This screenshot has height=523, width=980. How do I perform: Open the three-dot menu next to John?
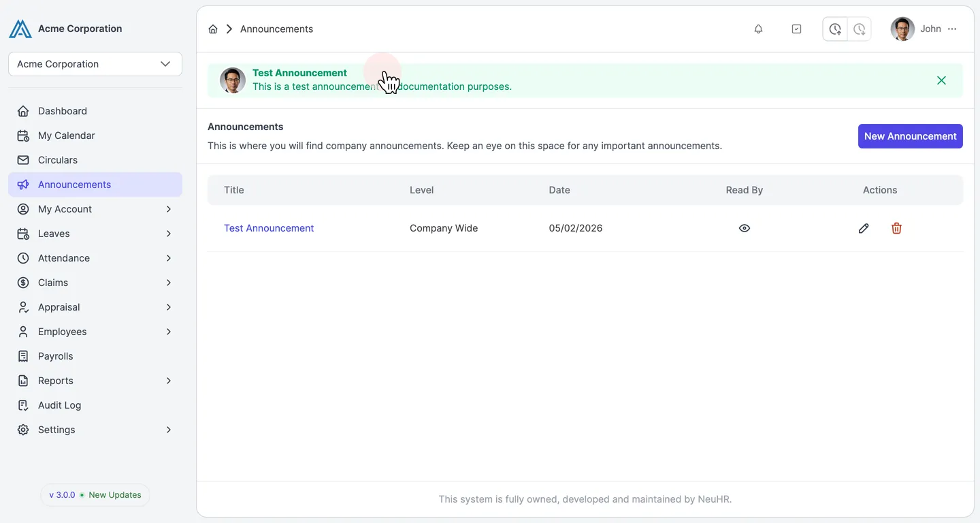[952, 29]
